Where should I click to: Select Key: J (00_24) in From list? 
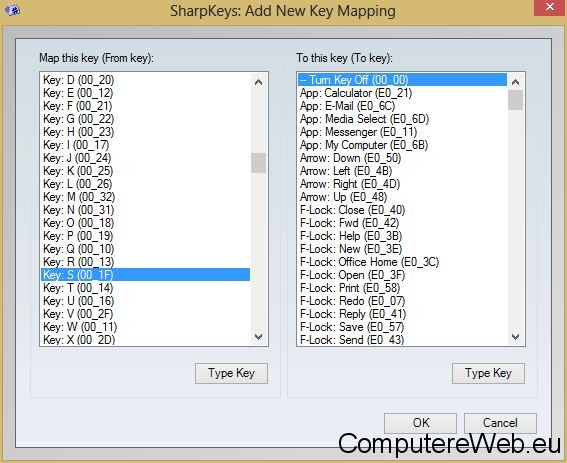(x=145, y=158)
